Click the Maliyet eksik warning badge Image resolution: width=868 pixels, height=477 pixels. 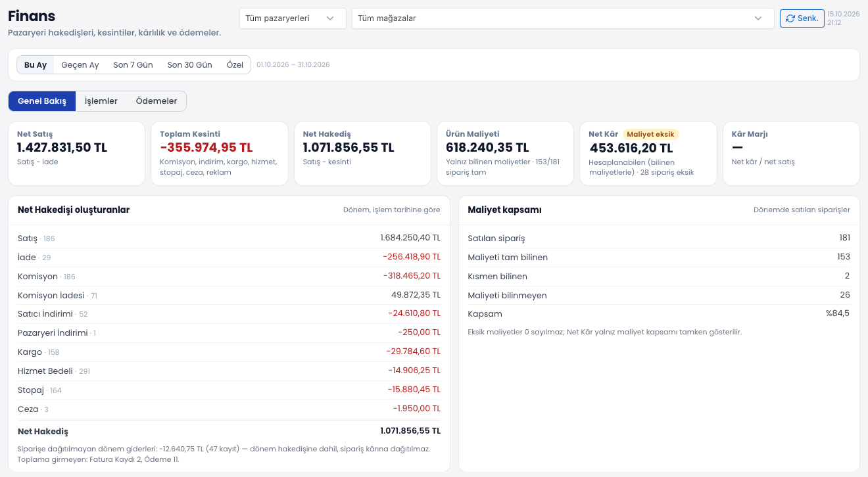[651, 134]
